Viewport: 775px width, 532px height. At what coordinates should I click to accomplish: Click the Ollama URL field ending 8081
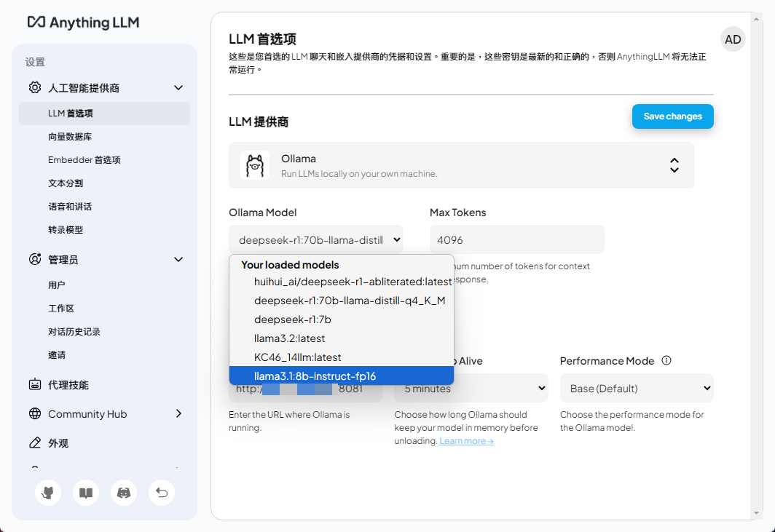[305, 388]
